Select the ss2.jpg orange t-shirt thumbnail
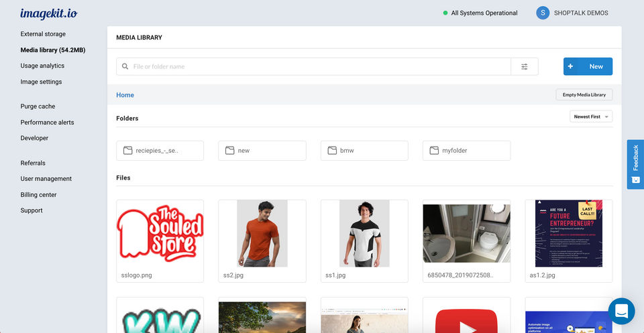The width and height of the screenshot is (644, 333). coord(262,233)
